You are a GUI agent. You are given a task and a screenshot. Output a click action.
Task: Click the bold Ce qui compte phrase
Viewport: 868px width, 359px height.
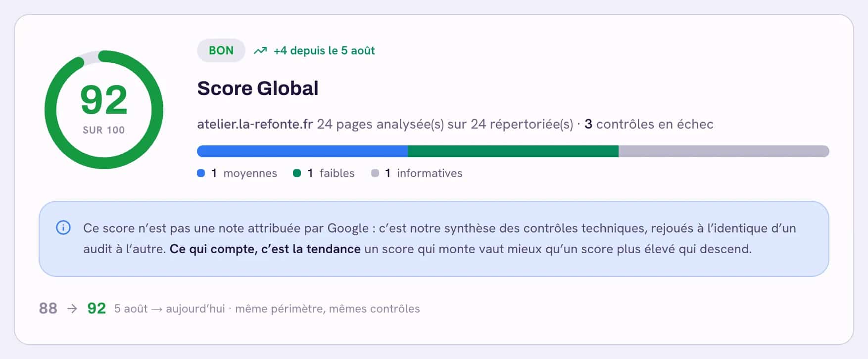coord(265,249)
